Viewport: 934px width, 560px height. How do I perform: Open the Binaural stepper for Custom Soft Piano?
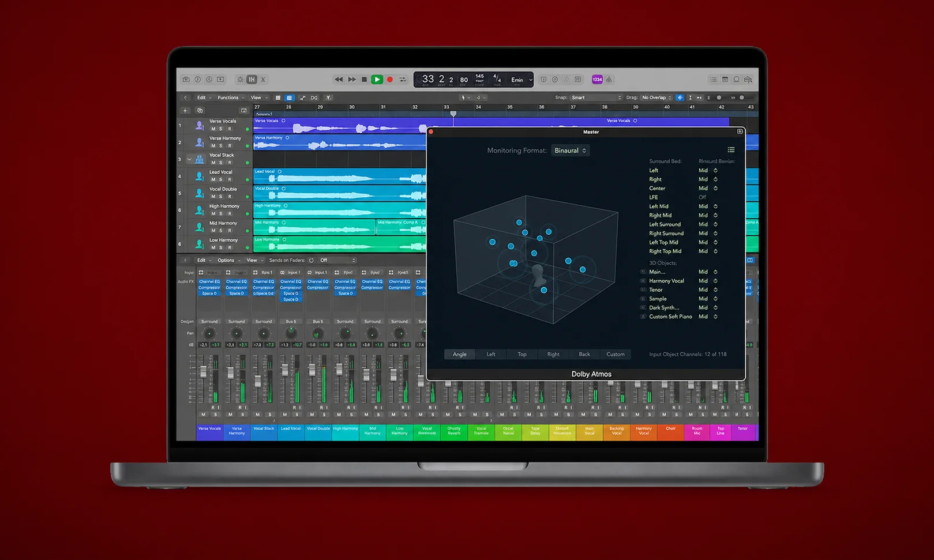[715, 317]
